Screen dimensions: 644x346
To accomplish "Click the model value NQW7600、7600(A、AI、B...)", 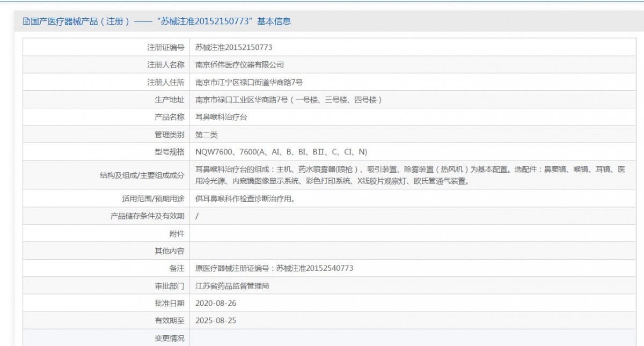I will [x=281, y=152].
